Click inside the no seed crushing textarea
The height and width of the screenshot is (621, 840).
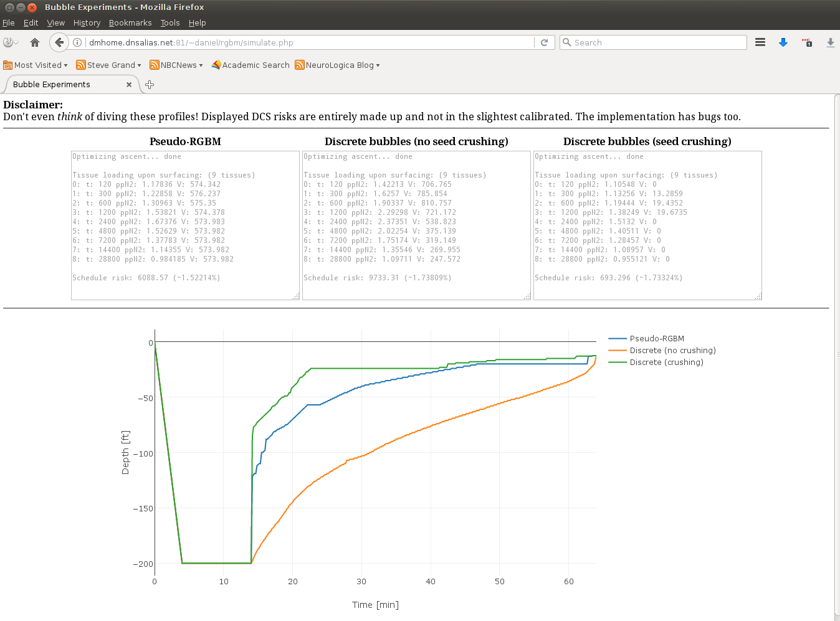coord(416,225)
